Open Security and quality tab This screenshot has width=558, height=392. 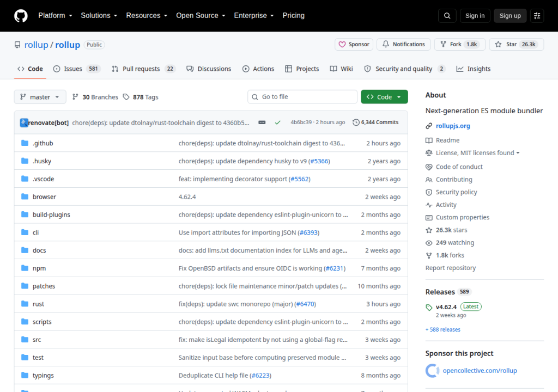click(405, 69)
